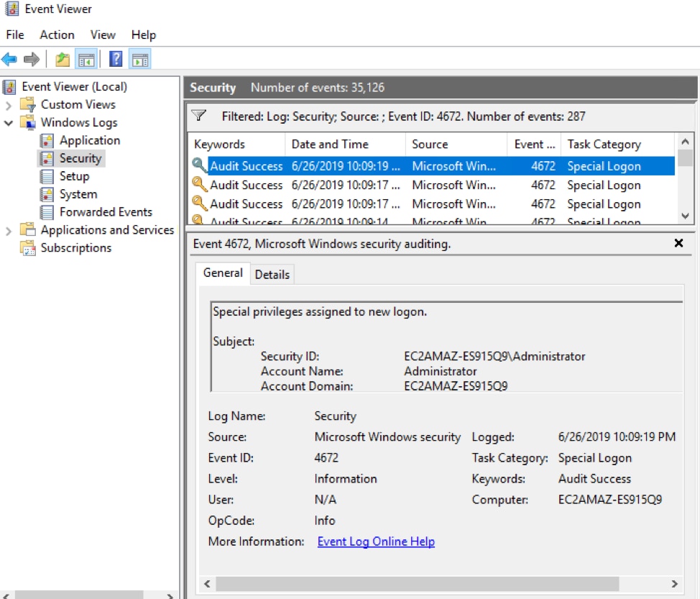This screenshot has width=700, height=599.
Task: Open Forwarded Events log
Action: [106, 212]
